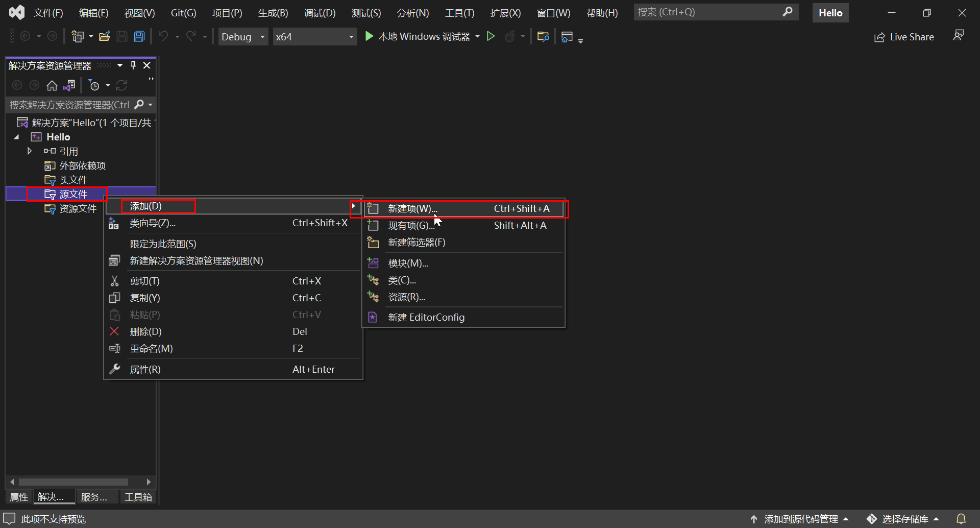Choose 新建解决方案资源管理器视图(N) from context menu

click(233, 260)
